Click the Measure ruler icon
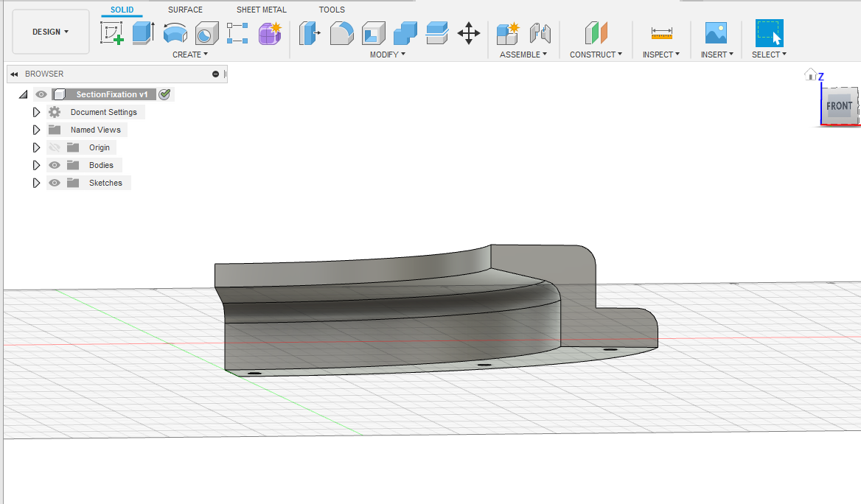This screenshot has width=861, height=504. tap(661, 33)
